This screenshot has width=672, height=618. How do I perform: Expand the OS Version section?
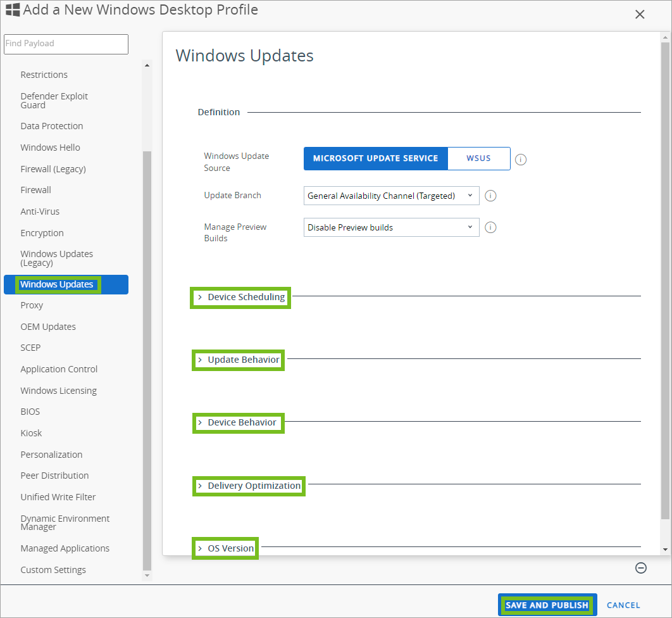[226, 548]
